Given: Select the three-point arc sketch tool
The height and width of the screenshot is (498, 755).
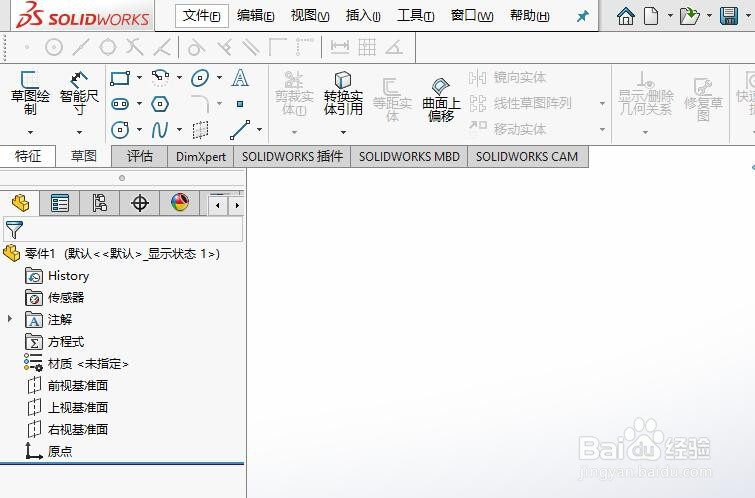Looking at the screenshot, I should pyautogui.click(x=160, y=78).
